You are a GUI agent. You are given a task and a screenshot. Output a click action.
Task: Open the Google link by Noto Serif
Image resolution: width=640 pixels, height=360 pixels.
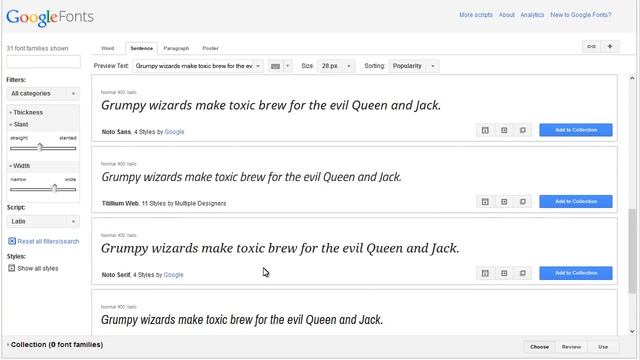(173, 275)
